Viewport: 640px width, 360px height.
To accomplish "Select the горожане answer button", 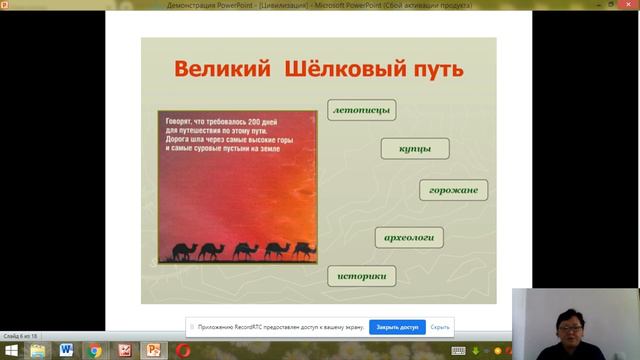I will coord(453,190).
